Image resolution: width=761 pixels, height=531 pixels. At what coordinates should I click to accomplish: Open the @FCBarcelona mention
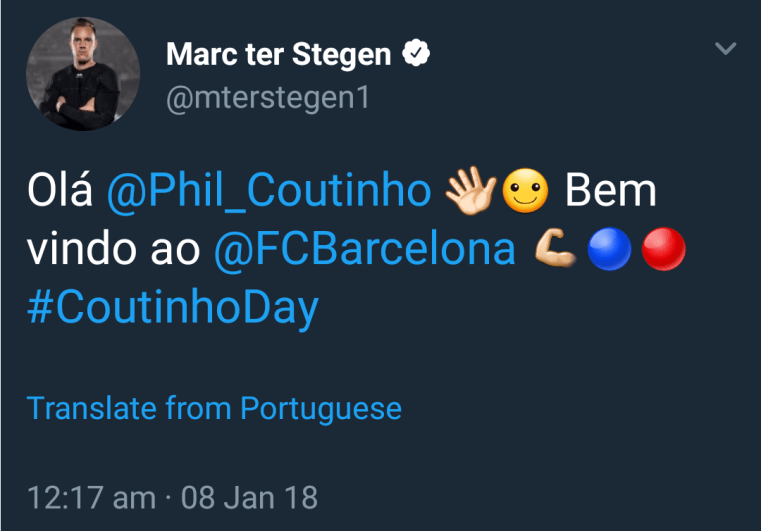click(x=365, y=250)
